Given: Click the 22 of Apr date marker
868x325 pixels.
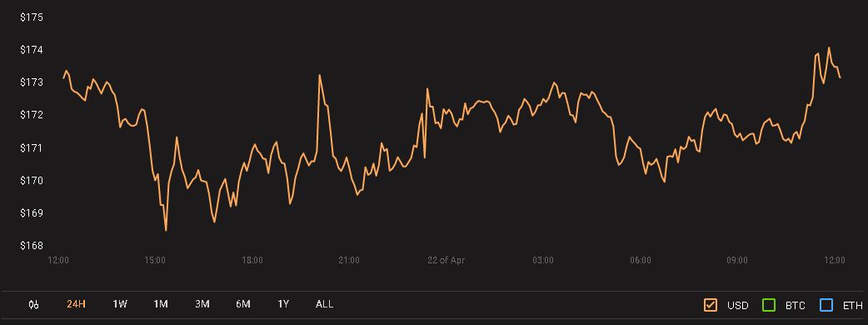Looking at the screenshot, I should point(446,260).
